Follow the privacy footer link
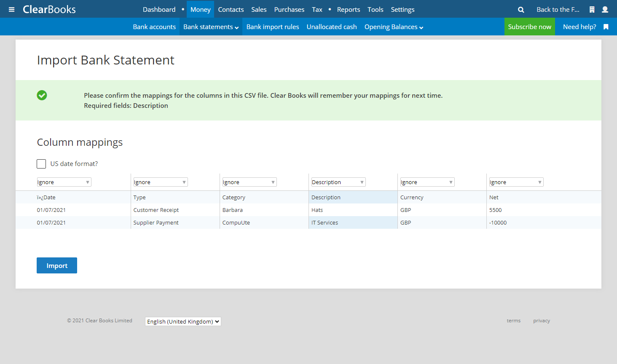Image resolution: width=617 pixels, height=364 pixels. click(541, 321)
